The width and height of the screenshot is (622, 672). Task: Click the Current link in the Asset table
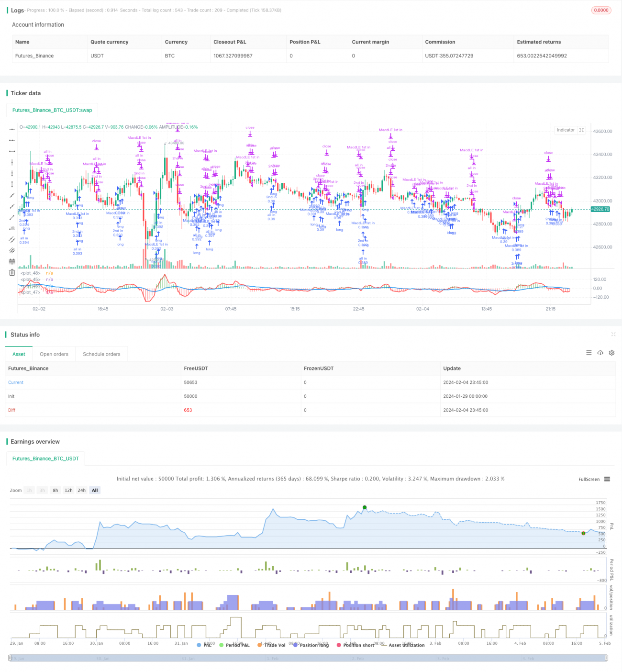click(x=15, y=382)
